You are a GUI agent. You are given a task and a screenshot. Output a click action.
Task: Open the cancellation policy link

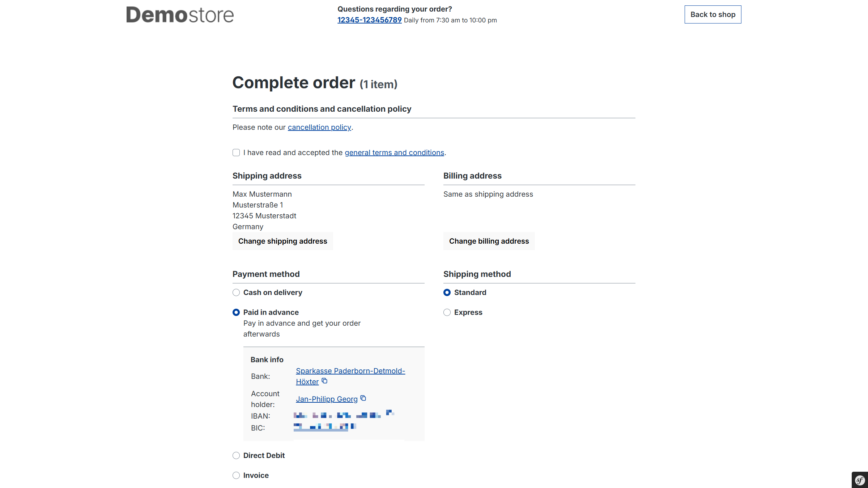coord(319,127)
